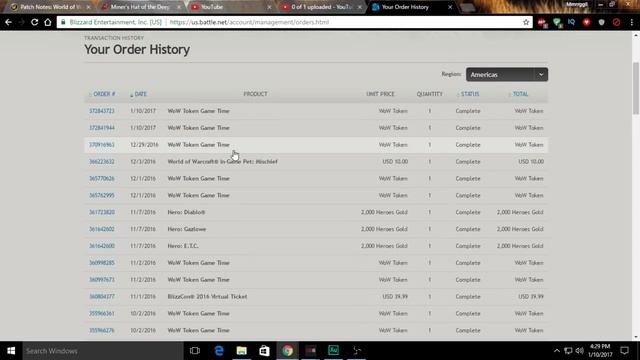Open the grey shield extension
This screenshot has width=640, height=360.
[602, 22]
